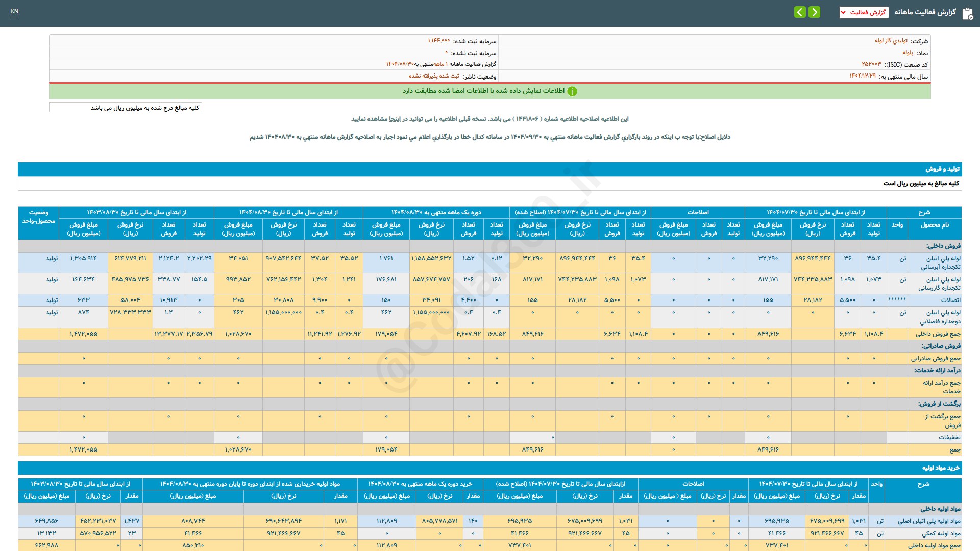Click company name توليدي گاز لوله
The image size is (980, 551).
[x=891, y=41]
